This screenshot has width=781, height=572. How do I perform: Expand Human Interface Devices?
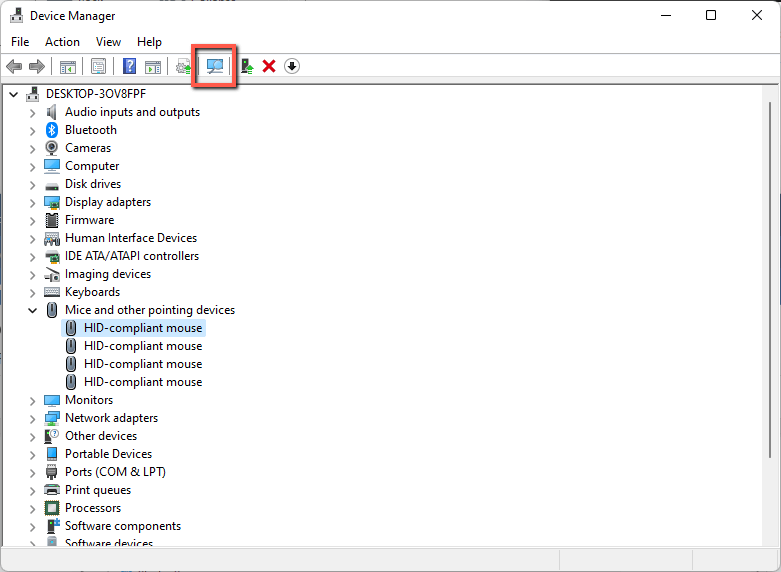[x=32, y=239]
